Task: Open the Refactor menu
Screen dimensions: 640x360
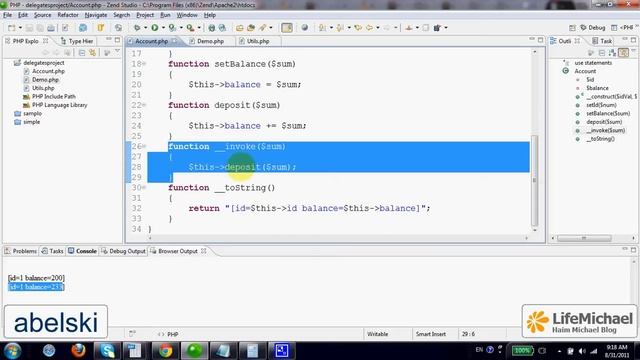Action: tap(68, 15)
